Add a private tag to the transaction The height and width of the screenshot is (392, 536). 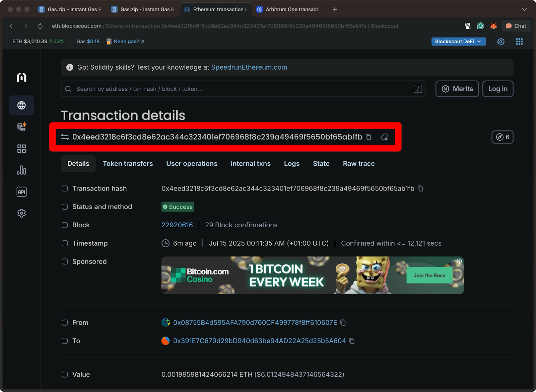pyautogui.click(x=384, y=137)
